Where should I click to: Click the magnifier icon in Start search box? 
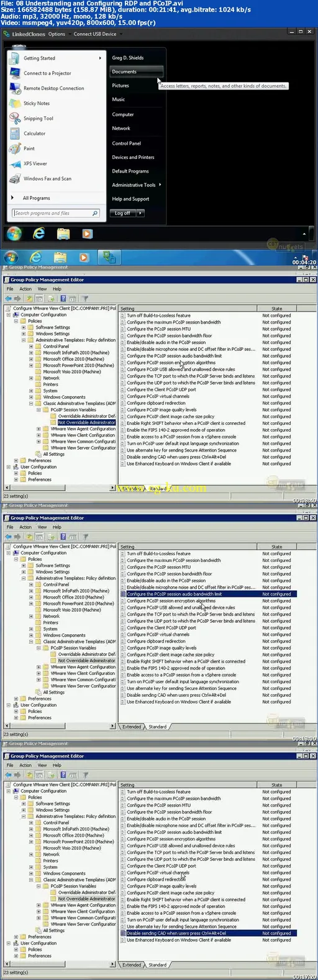95,213
